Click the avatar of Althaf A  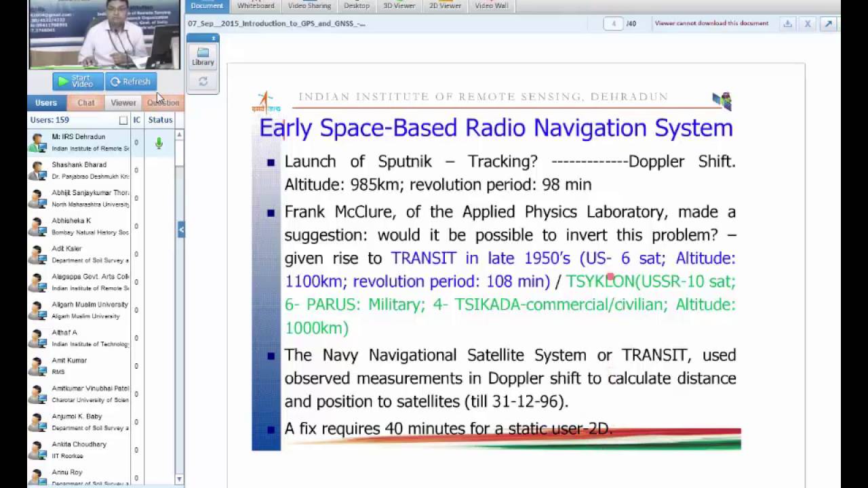(37, 338)
